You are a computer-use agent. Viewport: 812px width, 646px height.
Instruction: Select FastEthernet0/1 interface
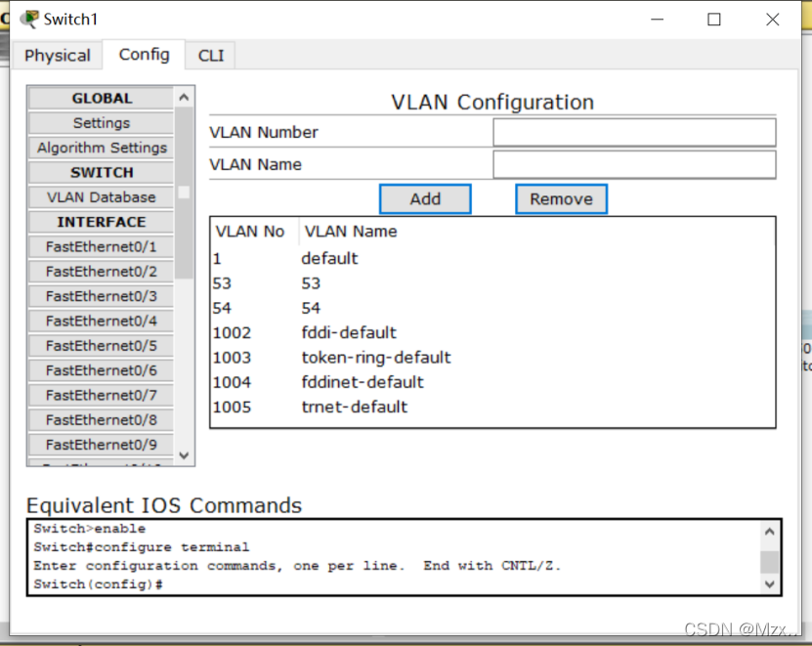[x=102, y=247]
